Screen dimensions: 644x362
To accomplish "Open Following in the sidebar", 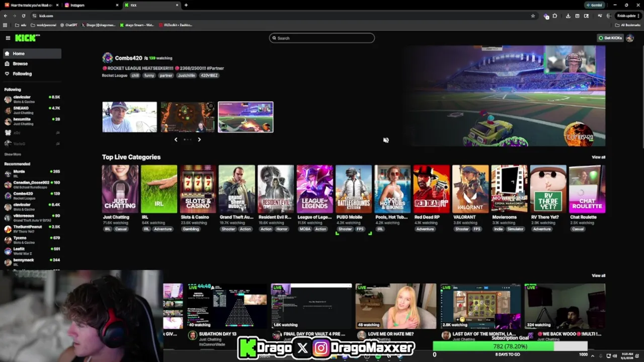I will (31, 73).
